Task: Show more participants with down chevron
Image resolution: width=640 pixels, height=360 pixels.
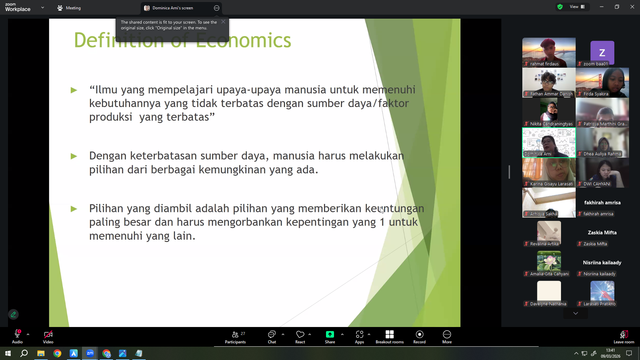Action: point(576,313)
